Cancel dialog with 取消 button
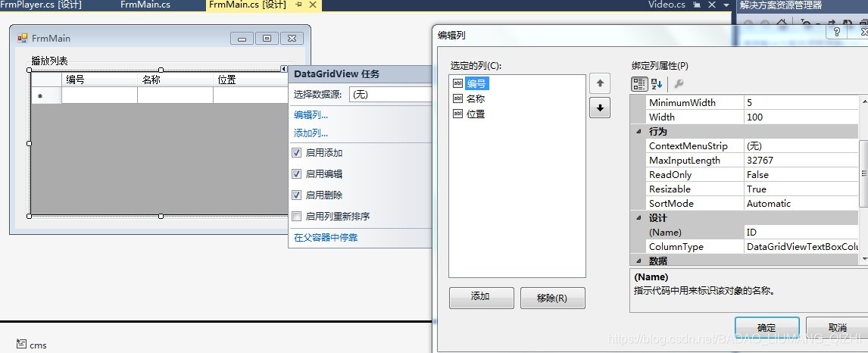The height and width of the screenshot is (353, 868). point(837,327)
